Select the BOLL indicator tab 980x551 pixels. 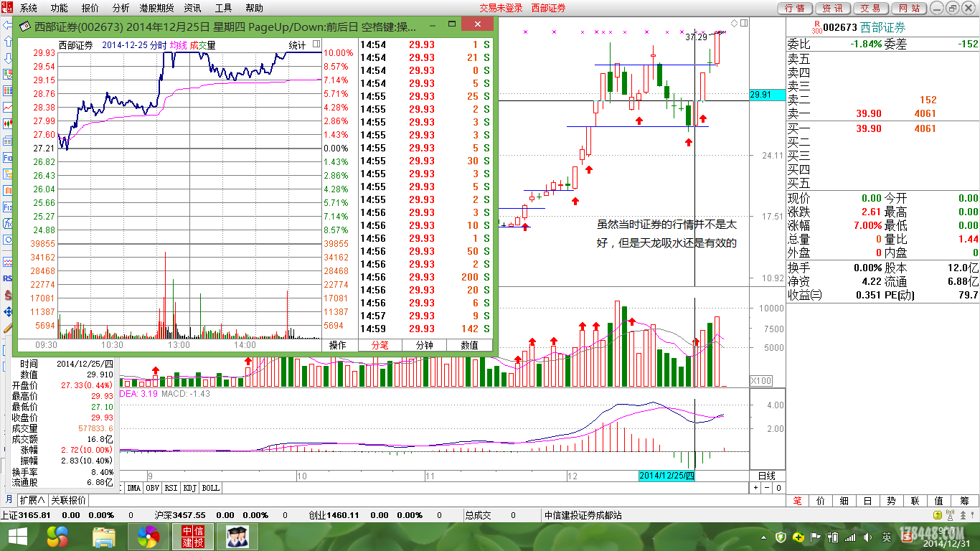coord(210,488)
